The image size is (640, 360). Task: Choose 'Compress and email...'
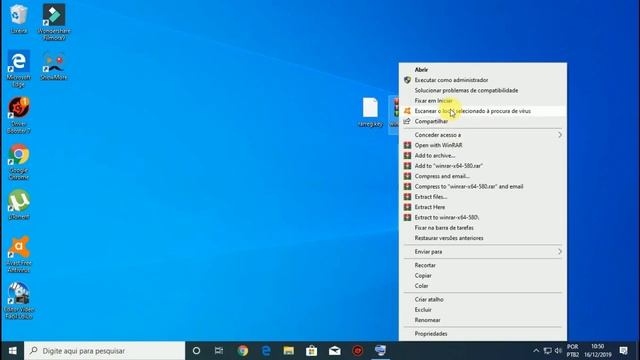point(483,176)
